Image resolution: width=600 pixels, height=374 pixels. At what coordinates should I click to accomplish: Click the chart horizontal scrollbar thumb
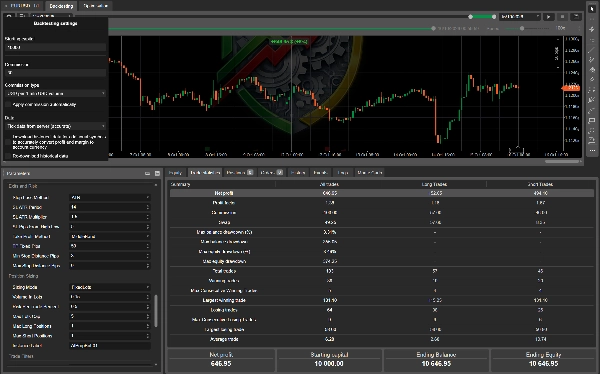(562, 161)
